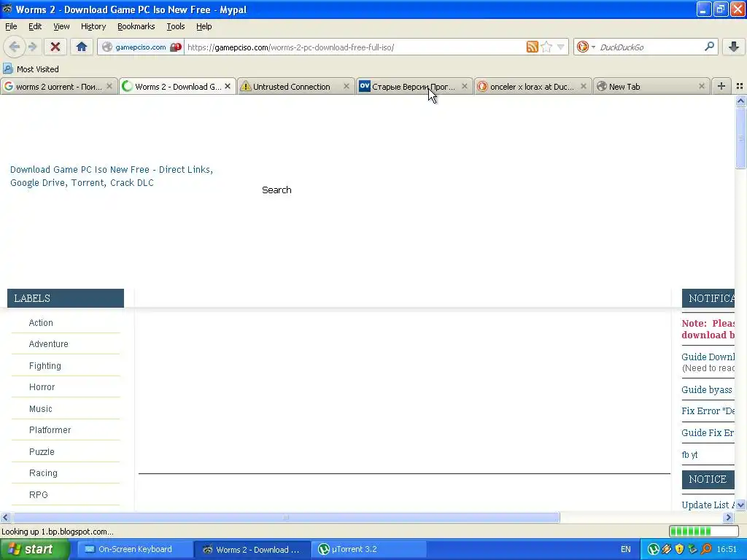Open the 'Guide byass' link
This screenshot has width=747, height=560.
pyautogui.click(x=707, y=389)
